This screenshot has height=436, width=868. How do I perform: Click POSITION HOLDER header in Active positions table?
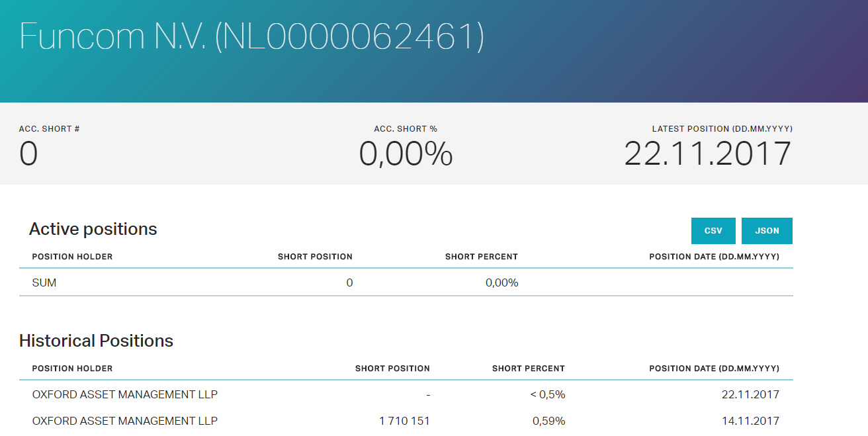pos(72,257)
